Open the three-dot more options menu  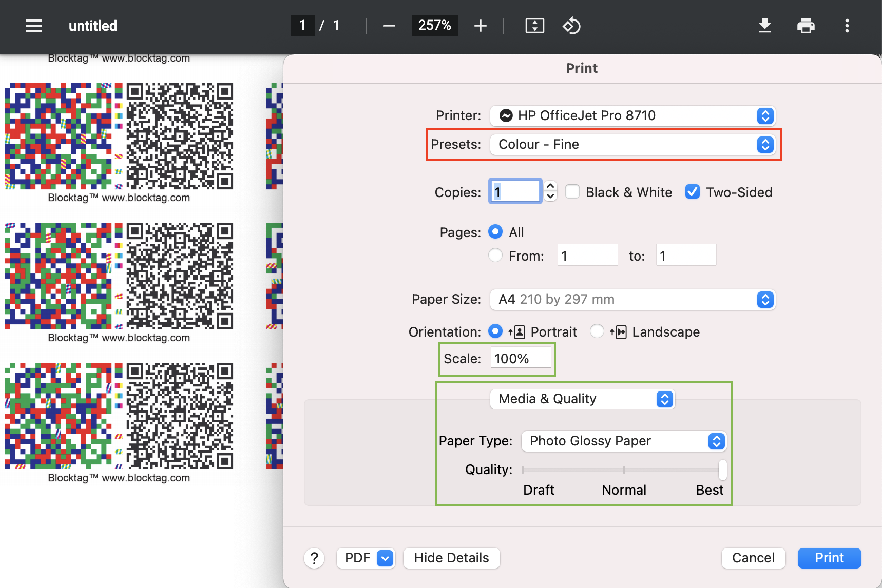pos(847,26)
